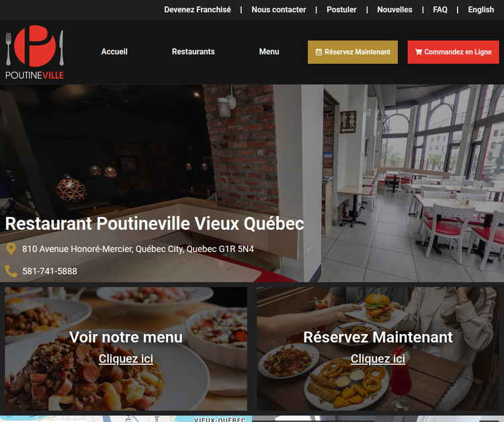This screenshot has height=422, width=504.
Task: Click the calendar icon in Réservez Maintenant button
Action: point(319,52)
